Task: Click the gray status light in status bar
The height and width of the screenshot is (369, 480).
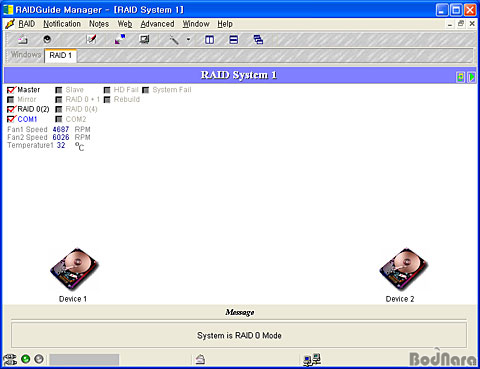Action: coord(39,359)
